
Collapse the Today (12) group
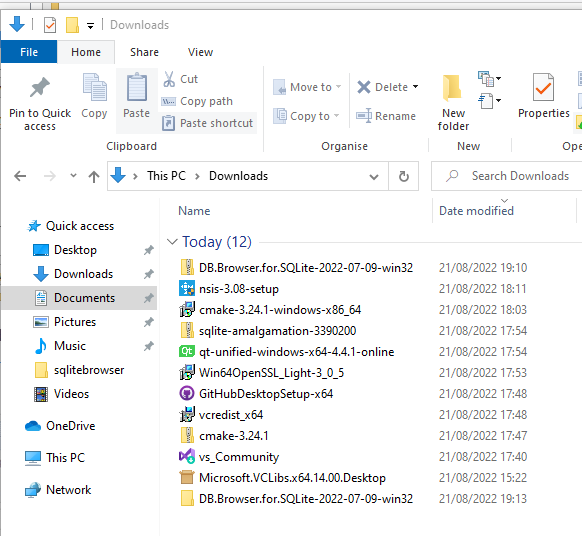[172, 242]
